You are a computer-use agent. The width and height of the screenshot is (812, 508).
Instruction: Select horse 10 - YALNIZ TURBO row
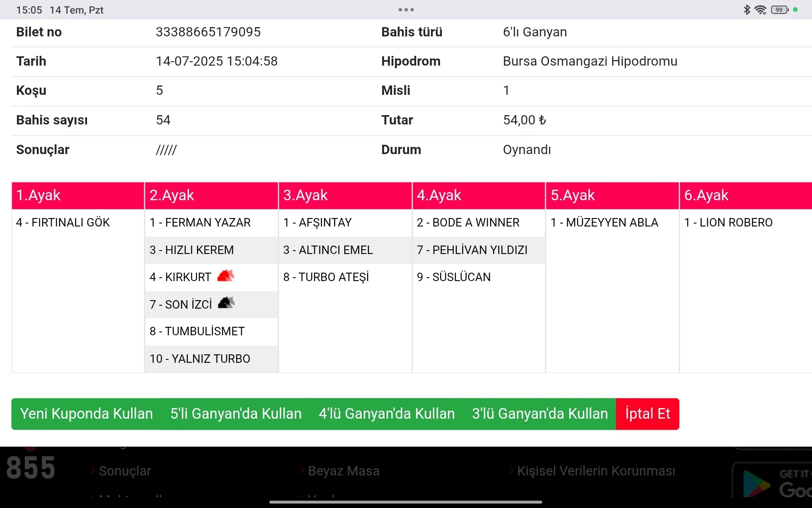coord(200,359)
